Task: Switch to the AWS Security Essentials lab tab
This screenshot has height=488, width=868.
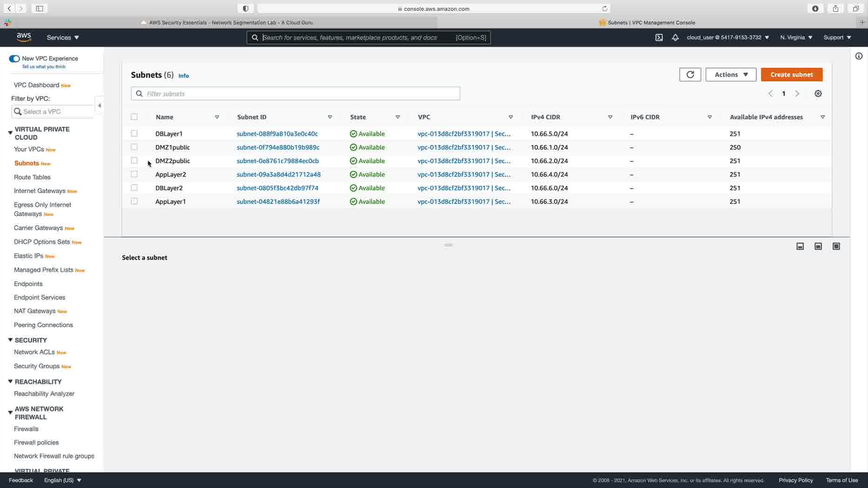Action: (x=226, y=22)
